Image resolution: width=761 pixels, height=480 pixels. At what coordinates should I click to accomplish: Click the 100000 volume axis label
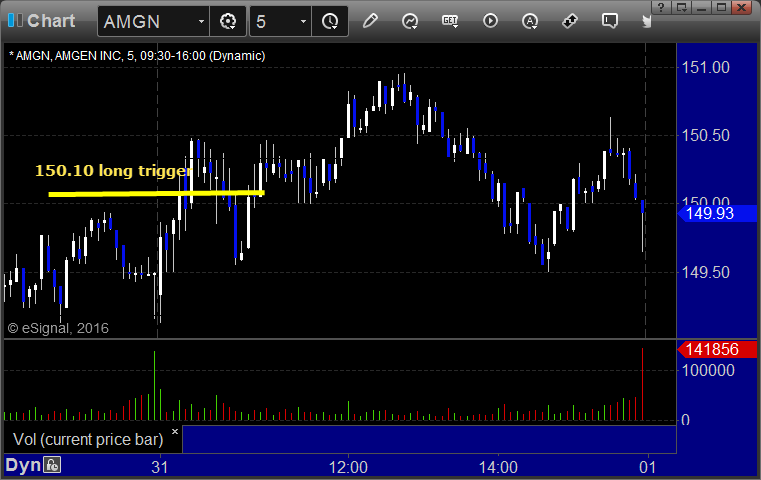click(x=708, y=370)
